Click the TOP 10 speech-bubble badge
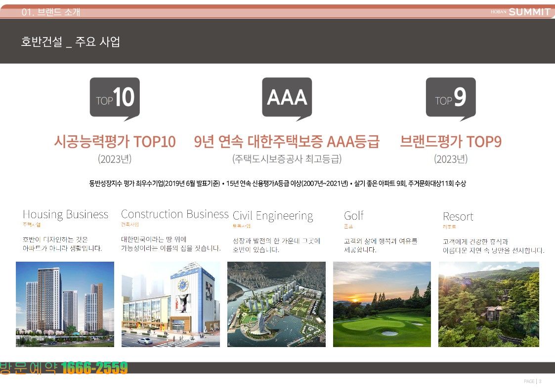This screenshot has width=555, height=392. [115, 99]
